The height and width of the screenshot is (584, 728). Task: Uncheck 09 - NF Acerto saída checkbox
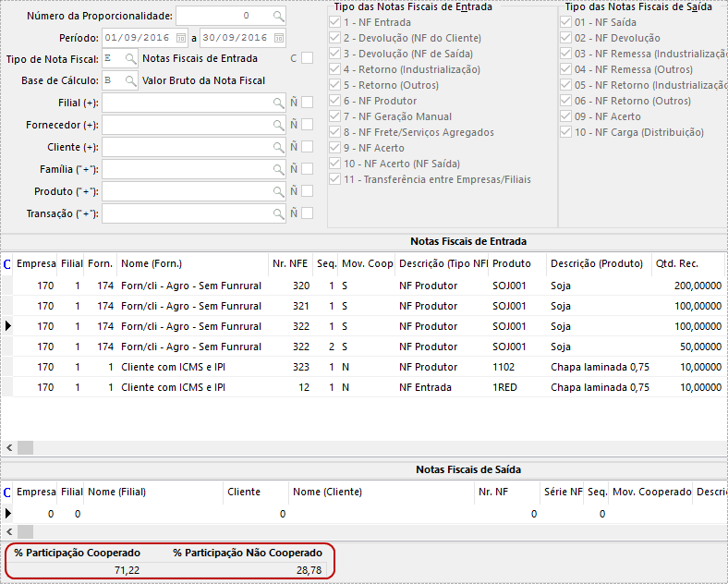click(565, 116)
